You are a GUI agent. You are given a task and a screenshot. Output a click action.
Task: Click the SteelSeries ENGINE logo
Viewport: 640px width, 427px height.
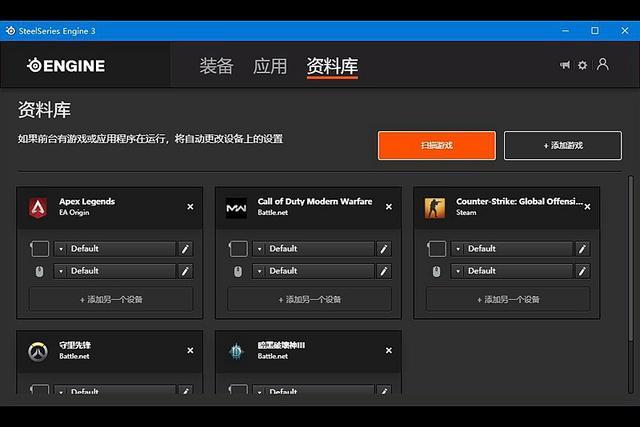pyautogui.click(x=66, y=65)
